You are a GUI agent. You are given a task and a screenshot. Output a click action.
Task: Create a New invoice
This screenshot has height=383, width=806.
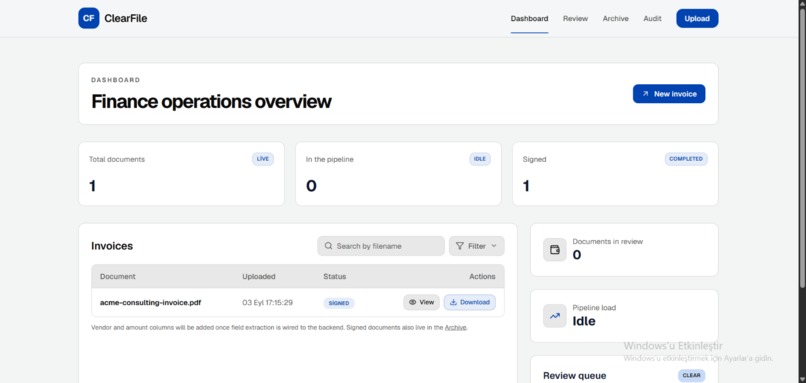669,94
